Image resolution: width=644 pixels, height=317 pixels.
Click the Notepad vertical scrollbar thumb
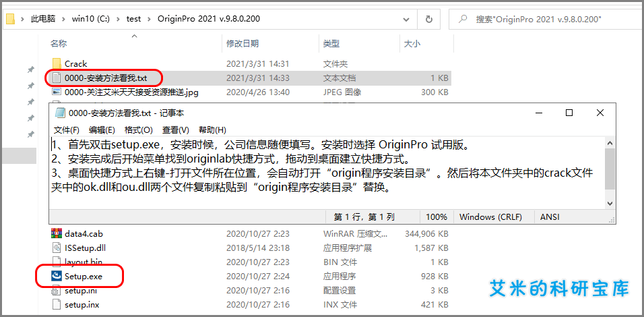click(x=610, y=169)
